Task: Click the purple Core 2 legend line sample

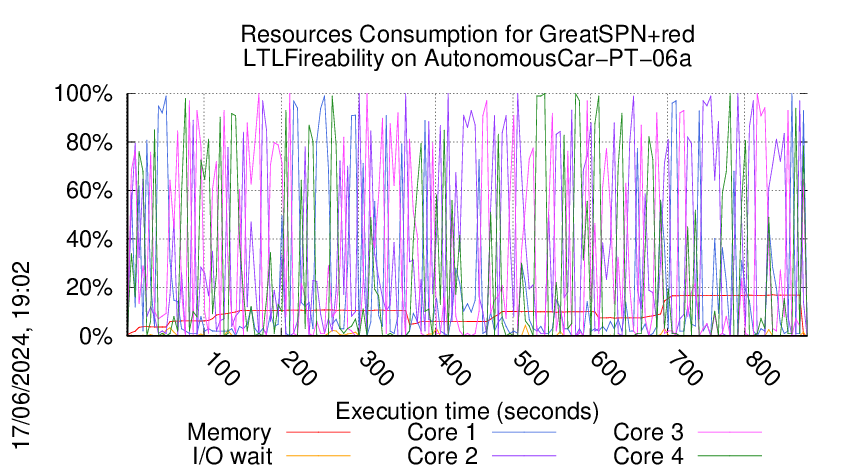Action: 524,456
